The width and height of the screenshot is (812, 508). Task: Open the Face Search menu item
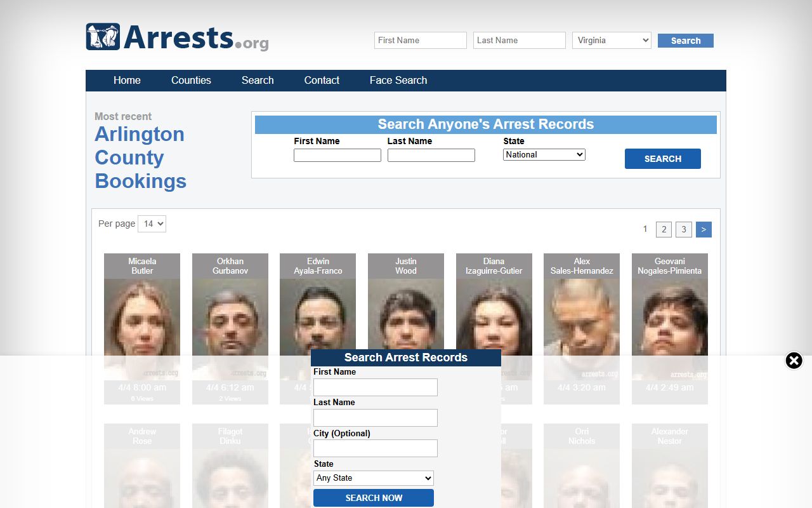[398, 80]
